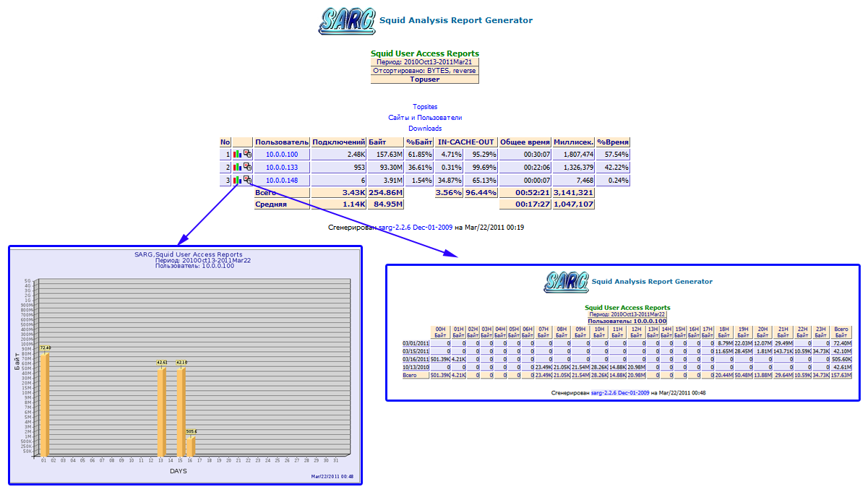
Task: Open user 10.0.0.100 in the table
Action: [282, 155]
